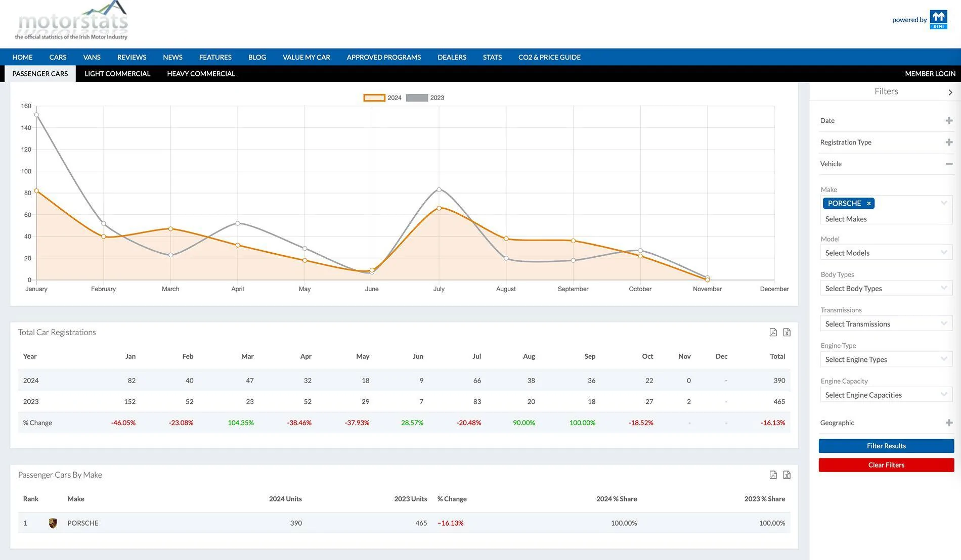Open the Select Models dropdown
The width and height of the screenshot is (961, 560).
coord(886,253)
